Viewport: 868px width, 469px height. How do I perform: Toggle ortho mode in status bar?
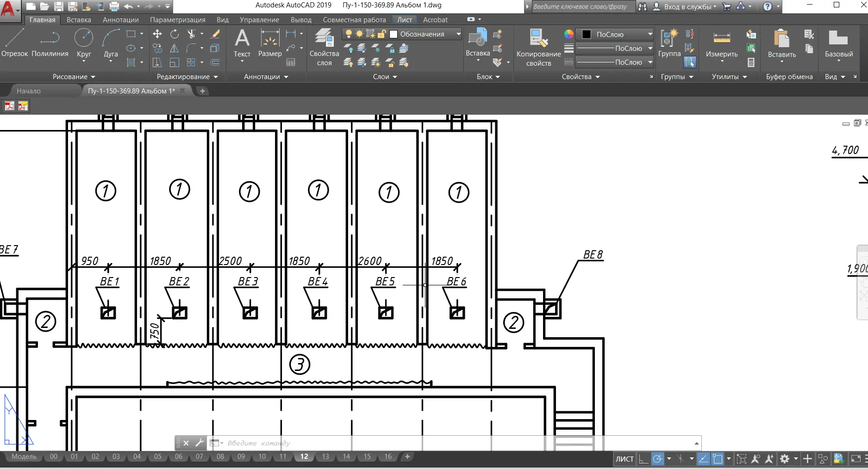[643, 459]
